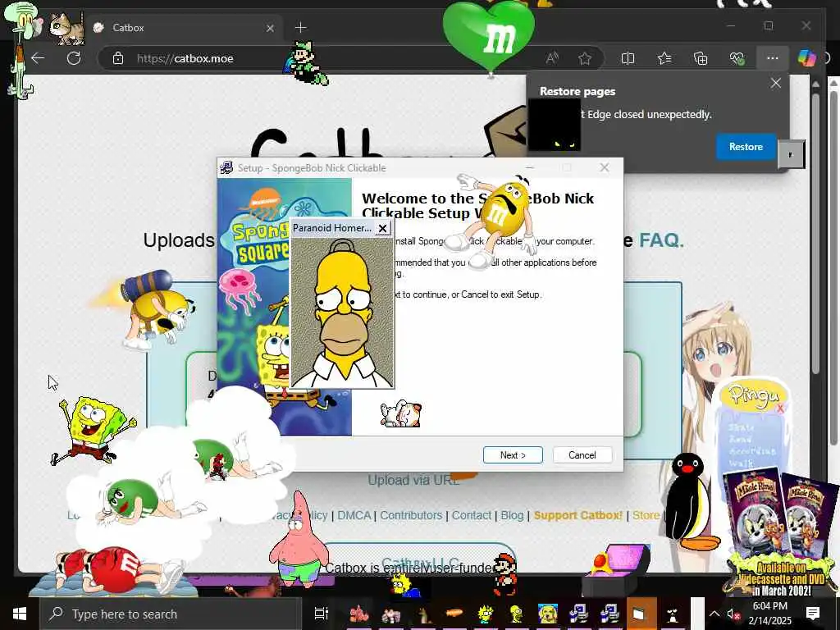Click Upload via URL link
Viewport: 840px width, 630px height.
click(x=413, y=480)
